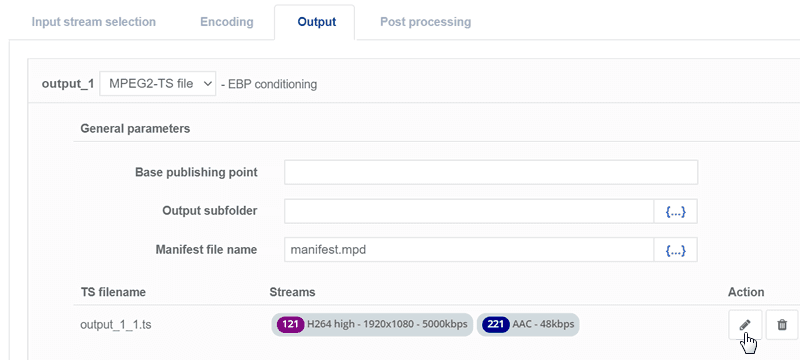Image resolution: width=800 pixels, height=360 pixels.
Task: Click into the Output subfolder field
Action: [x=469, y=211]
